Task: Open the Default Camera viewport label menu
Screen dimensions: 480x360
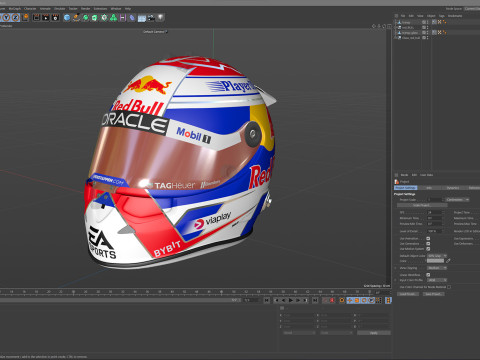Action: coord(155,32)
